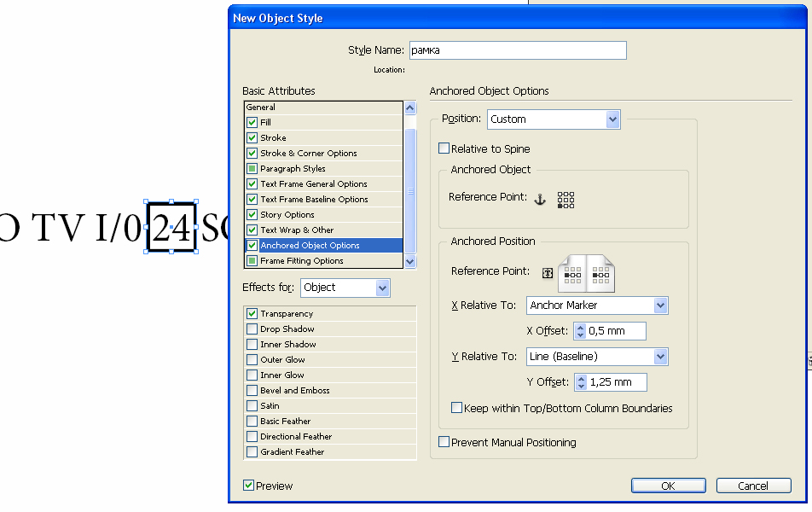Click the Y Offset value field
Screen dimensions: 812x512
pos(617,382)
